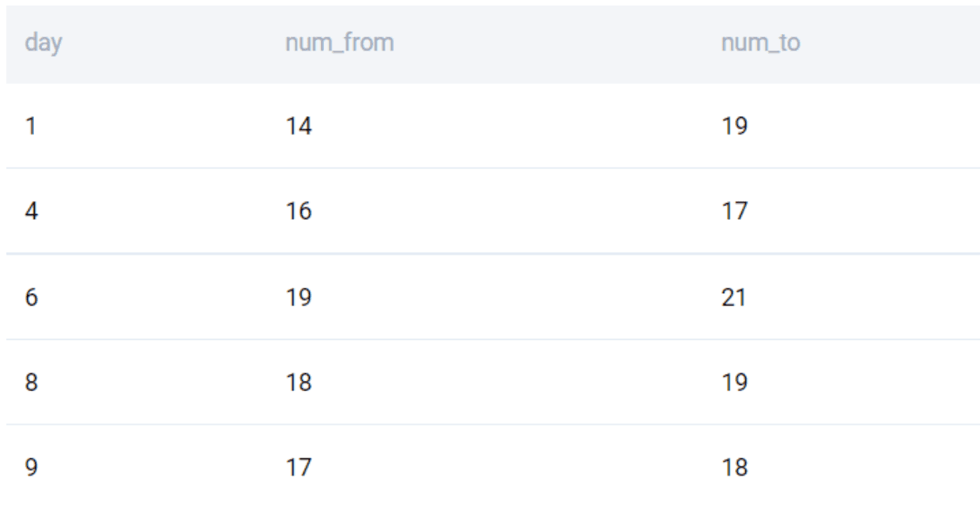Click the day cell containing 1

click(x=31, y=126)
